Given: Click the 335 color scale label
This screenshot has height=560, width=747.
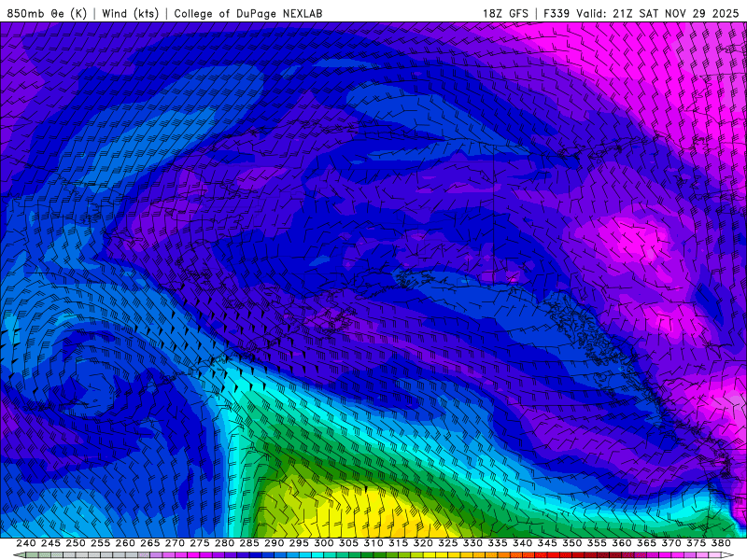Looking at the screenshot, I should tap(498, 543).
